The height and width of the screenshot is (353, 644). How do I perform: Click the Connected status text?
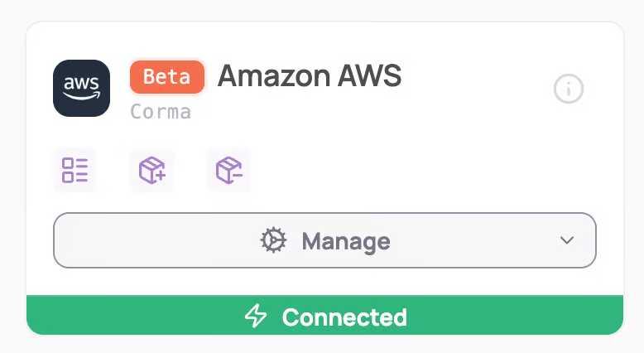[x=344, y=317]
